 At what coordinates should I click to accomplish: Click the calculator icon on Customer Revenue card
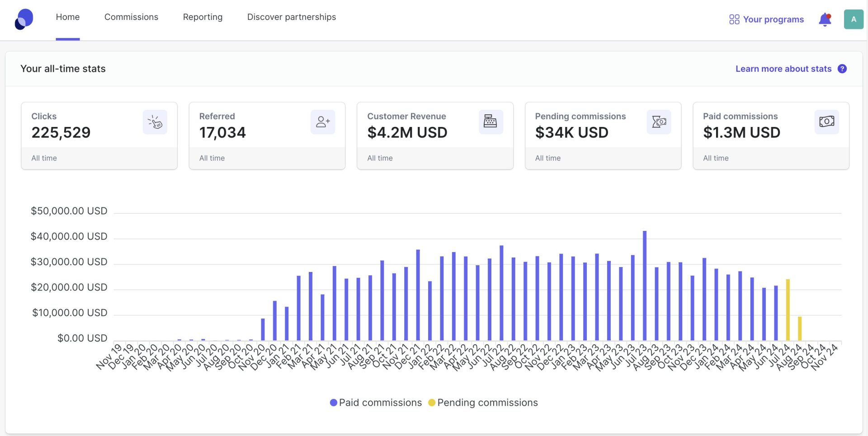491,122
